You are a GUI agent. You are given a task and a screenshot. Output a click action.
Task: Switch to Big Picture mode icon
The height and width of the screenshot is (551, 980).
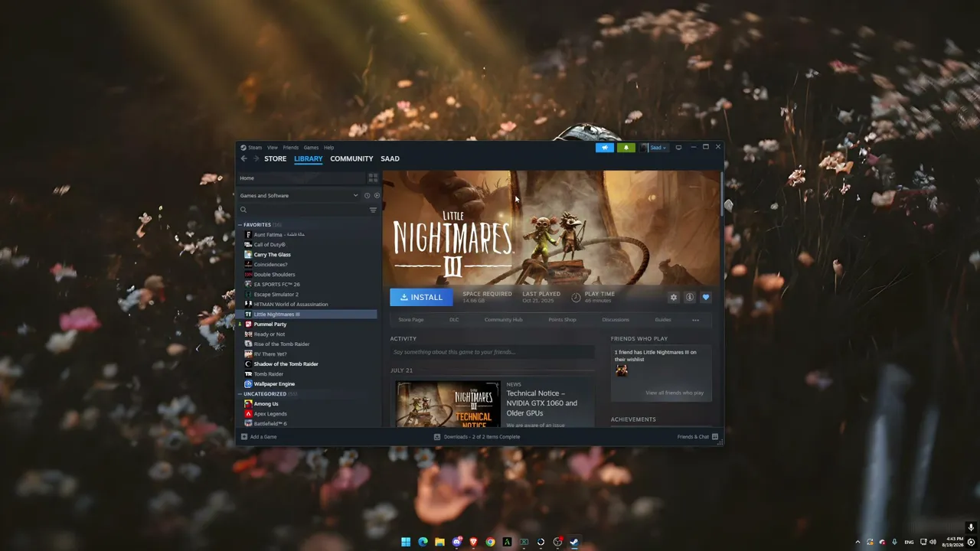tap(678, 148)
